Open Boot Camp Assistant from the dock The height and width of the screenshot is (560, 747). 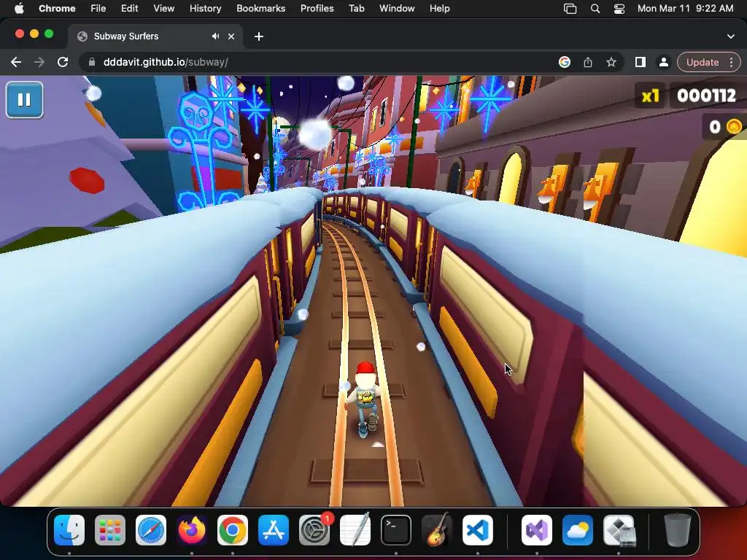pyautogui.click(x=619, y=530)
